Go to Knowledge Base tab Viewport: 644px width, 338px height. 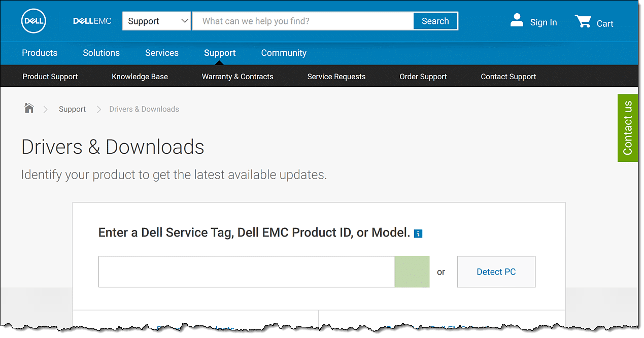140,77
